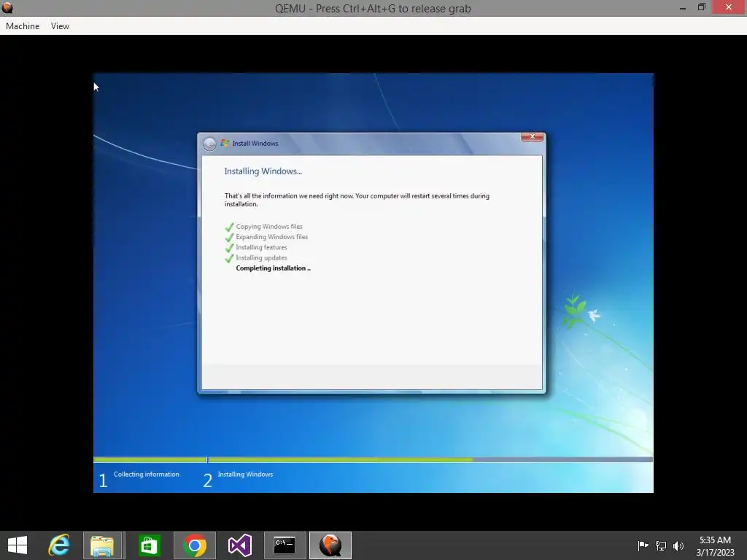Image resolution: width=747 pixels, height=560 pixels.
Task: Click the checkmark beside Installing updates
Action: 229,258
